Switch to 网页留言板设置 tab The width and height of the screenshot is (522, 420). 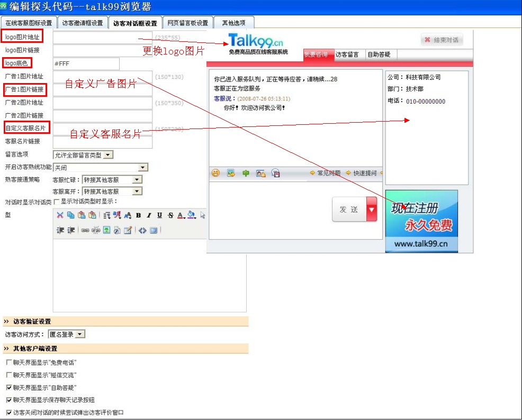(x=188, y=23)
